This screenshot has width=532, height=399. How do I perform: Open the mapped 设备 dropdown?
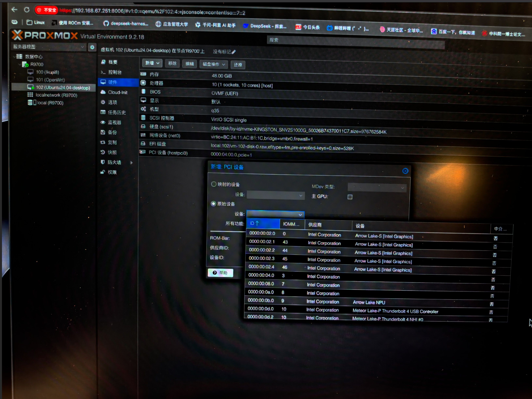276,195
